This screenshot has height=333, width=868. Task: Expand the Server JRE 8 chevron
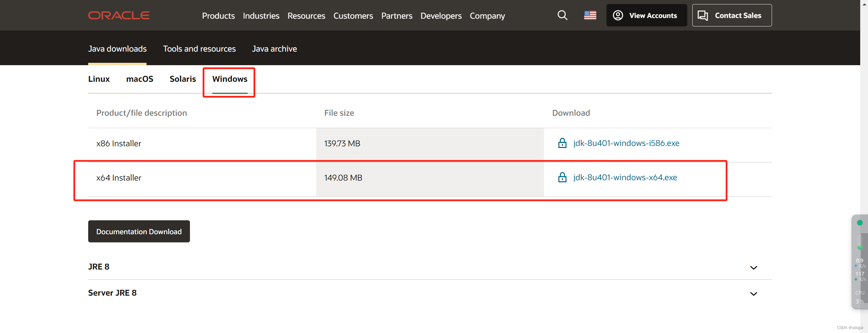coord(754,294)
